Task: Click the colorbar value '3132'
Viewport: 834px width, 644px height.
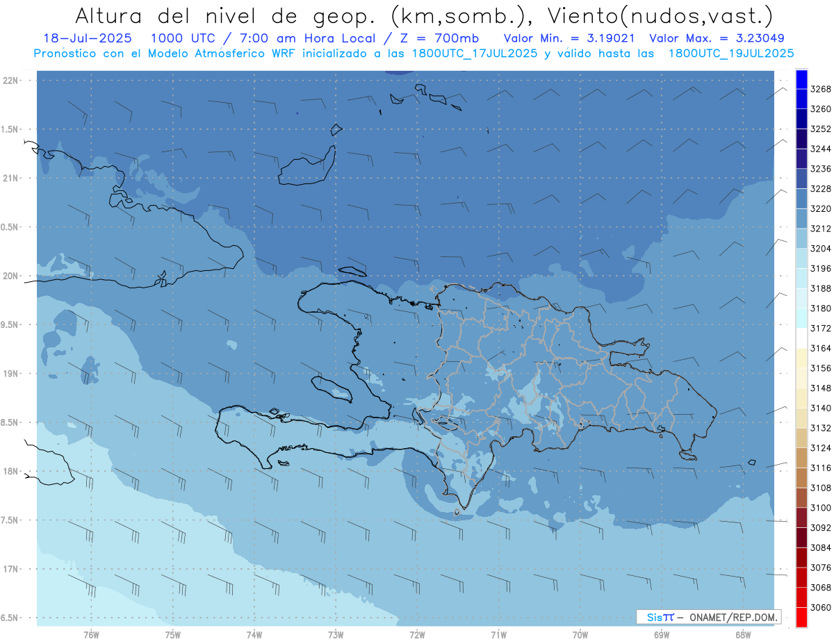Action: (x=821, y=428)
